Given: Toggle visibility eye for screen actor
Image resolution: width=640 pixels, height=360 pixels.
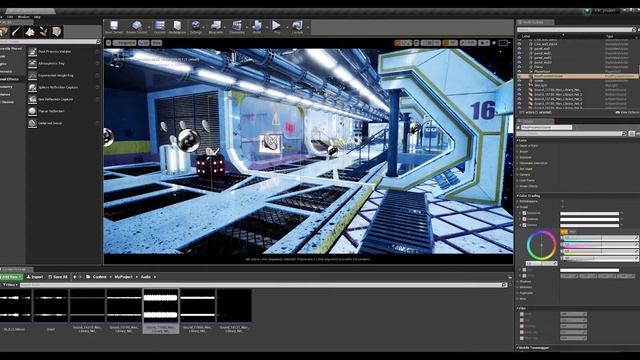Looking at the screenshot, I should point(520,80).
